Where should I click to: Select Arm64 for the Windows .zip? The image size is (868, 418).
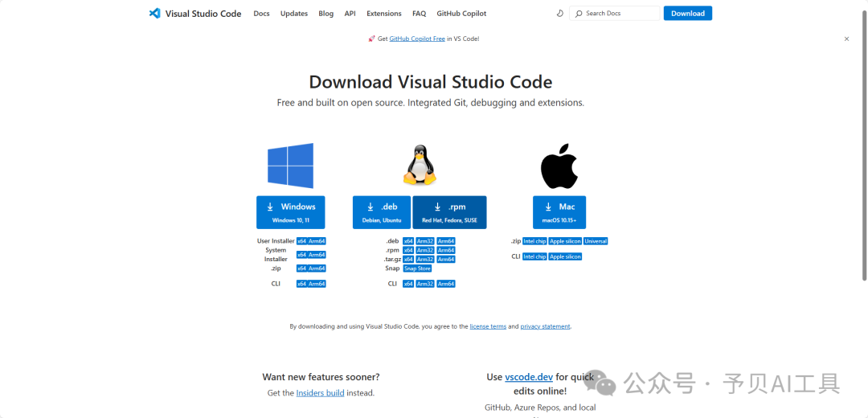[x=317, y=268]
